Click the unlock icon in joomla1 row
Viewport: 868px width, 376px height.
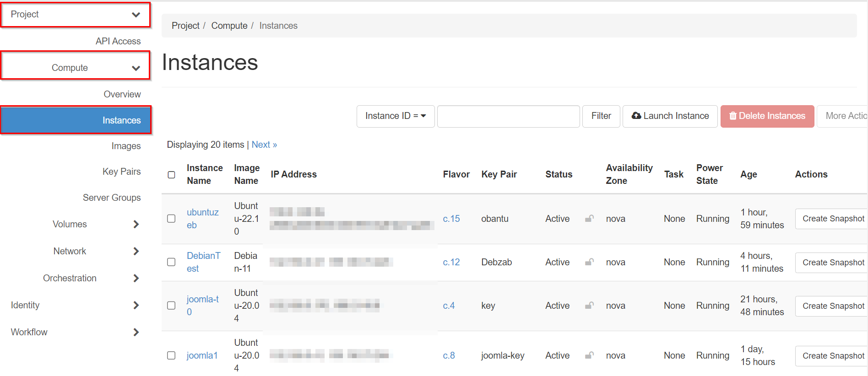(x=589, y=355)
